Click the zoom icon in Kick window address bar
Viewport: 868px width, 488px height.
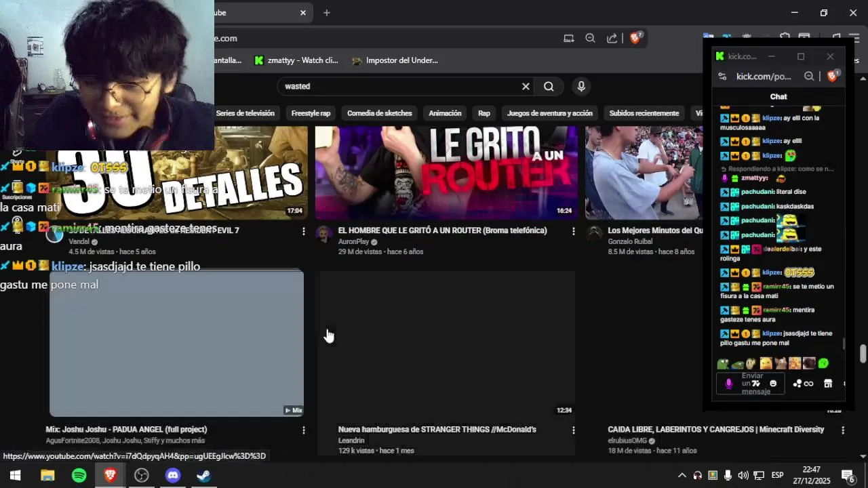pos(809,77)
